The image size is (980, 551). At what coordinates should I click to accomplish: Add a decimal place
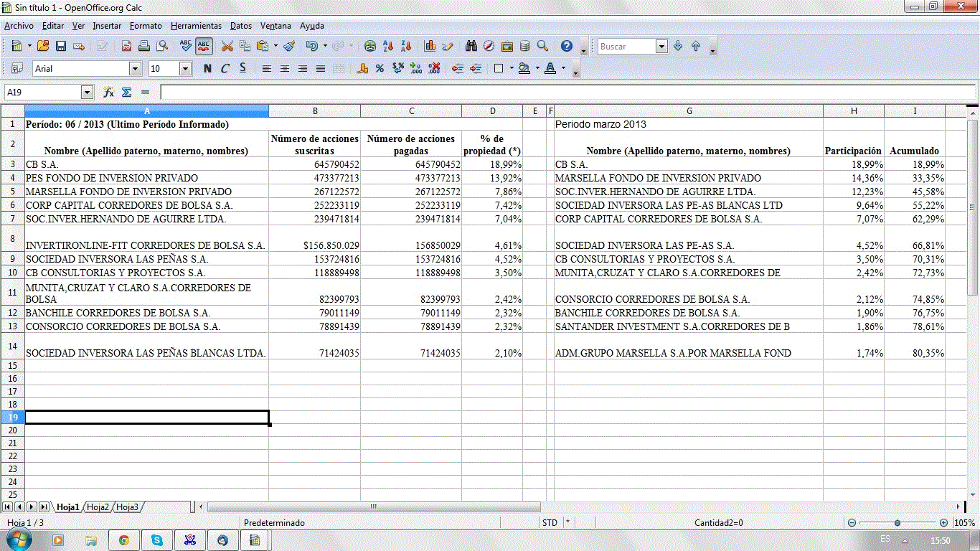tap(415, 69)
